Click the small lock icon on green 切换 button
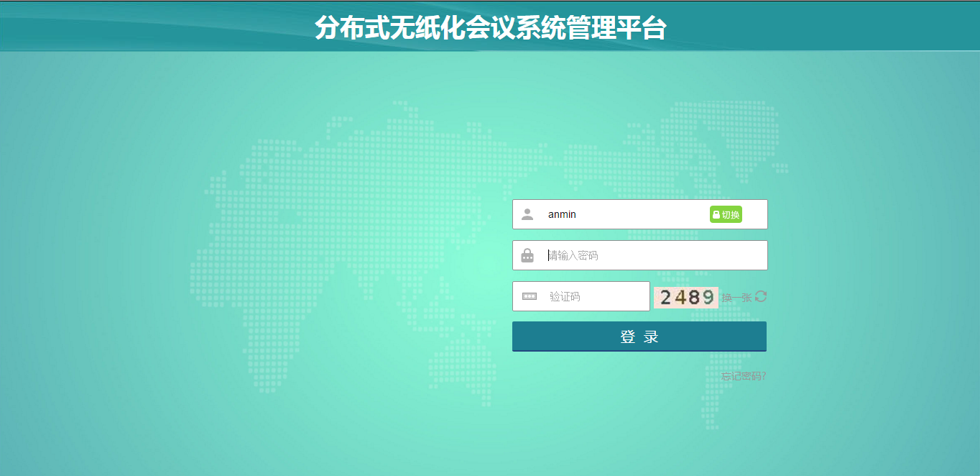The width and height of the screenshot is (980, 476). click(716, 214)
